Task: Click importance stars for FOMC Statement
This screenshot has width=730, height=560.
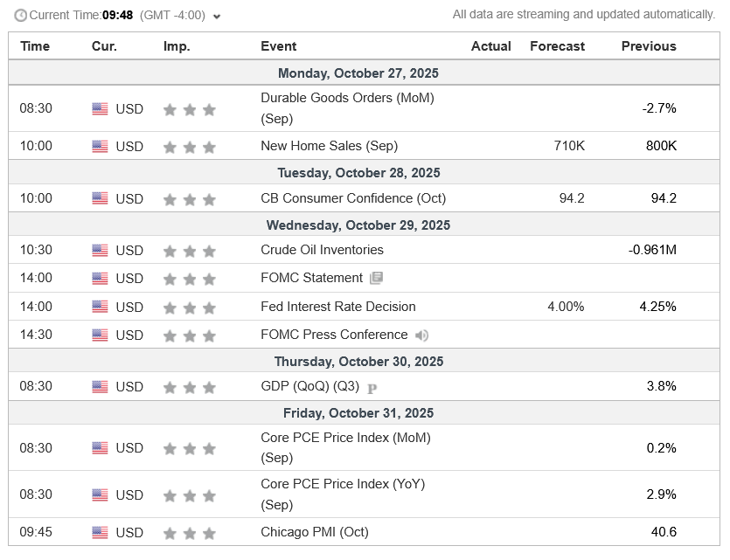Action: 190,279
